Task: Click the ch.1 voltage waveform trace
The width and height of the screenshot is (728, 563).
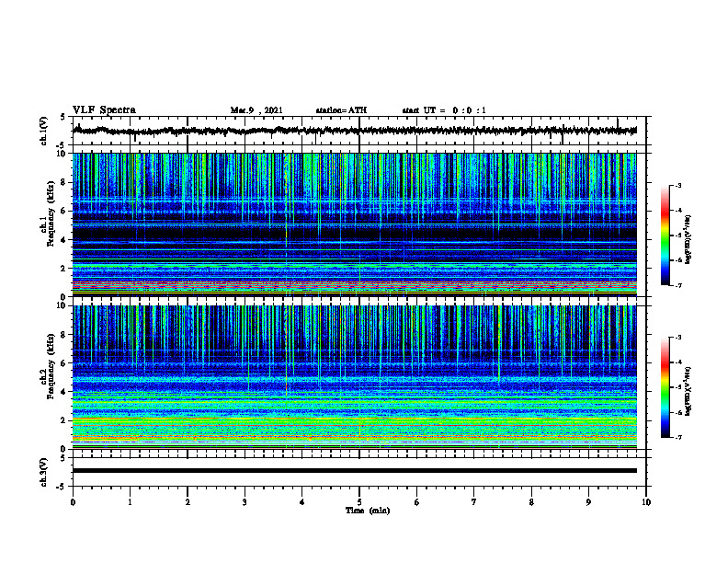Action: click(354, 131)
